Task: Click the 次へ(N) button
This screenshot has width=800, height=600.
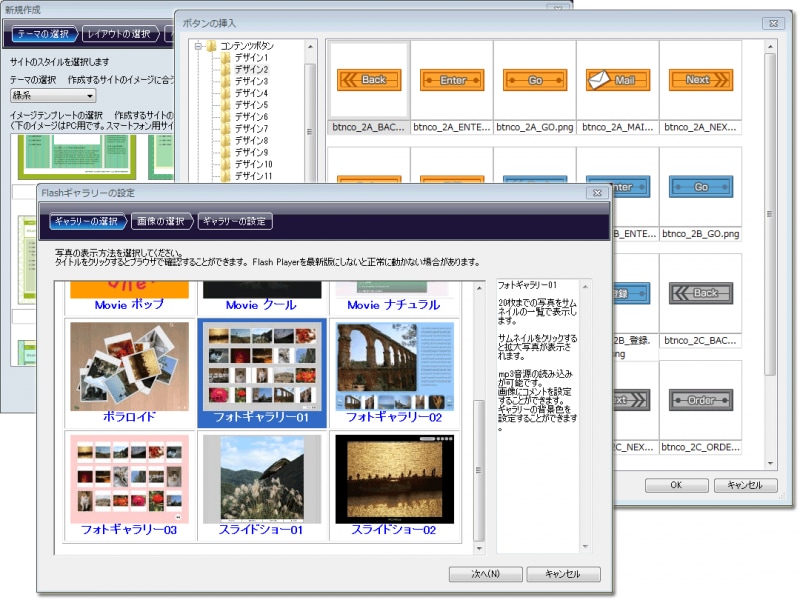Action: [485, 574]
